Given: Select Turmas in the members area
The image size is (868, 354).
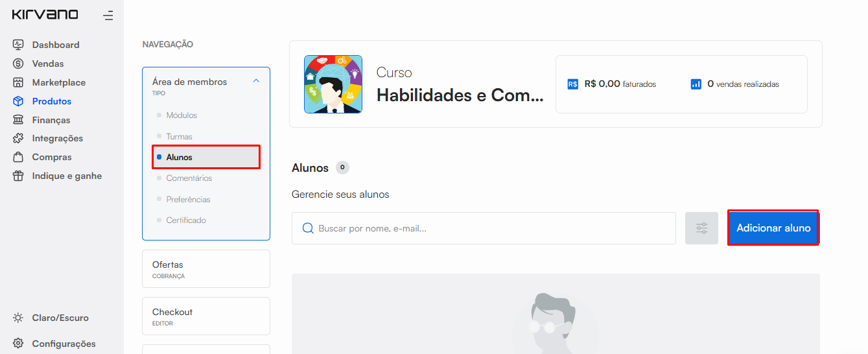Looking at the screenshot, I should 179,137.
